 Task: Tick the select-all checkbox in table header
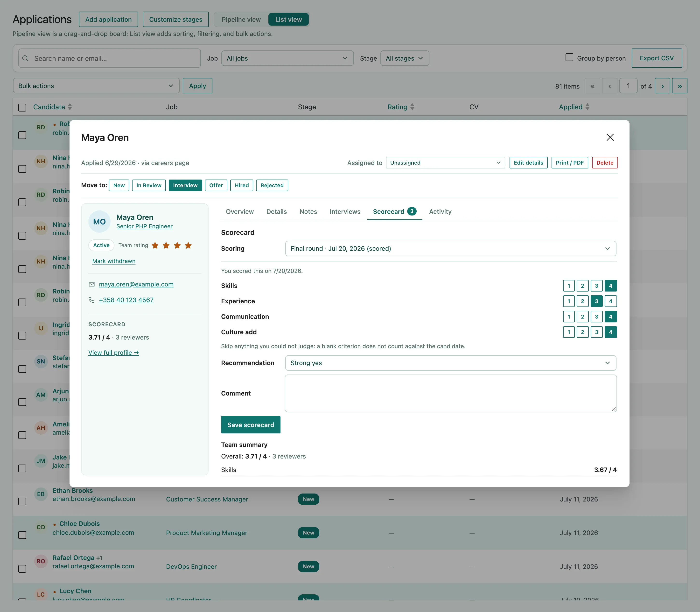coord(22,108)
